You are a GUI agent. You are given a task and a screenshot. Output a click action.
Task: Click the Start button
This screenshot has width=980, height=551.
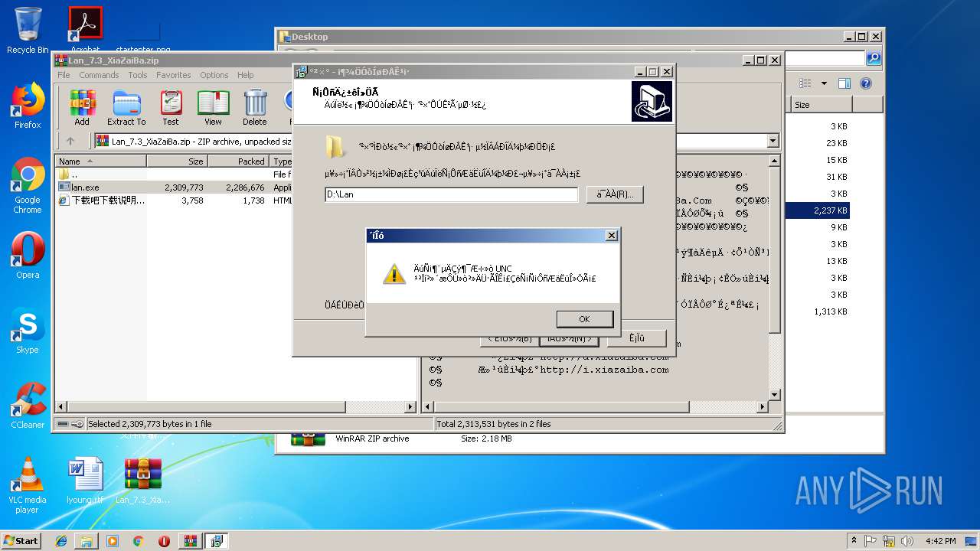pyautogui.click(x=21, y=540)
